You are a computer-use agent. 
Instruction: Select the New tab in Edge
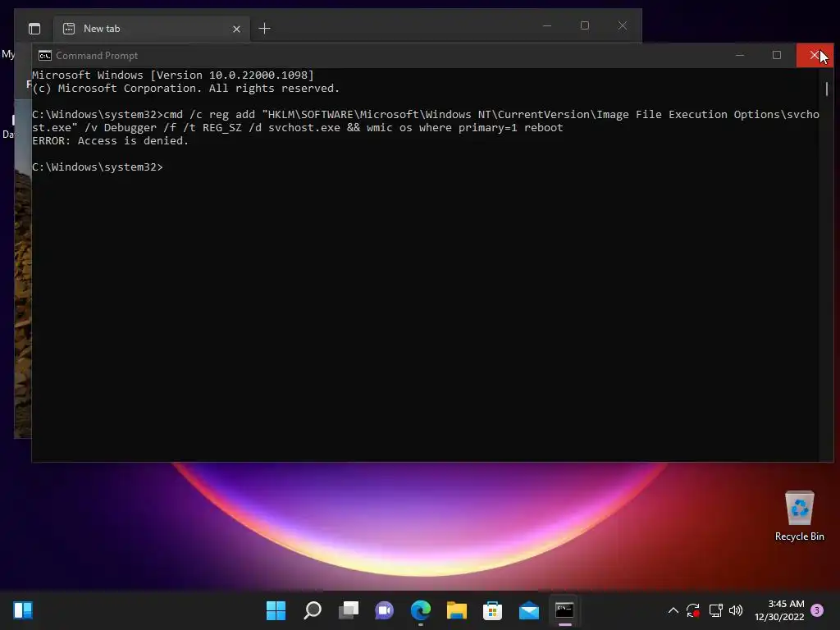click(151, 29)
